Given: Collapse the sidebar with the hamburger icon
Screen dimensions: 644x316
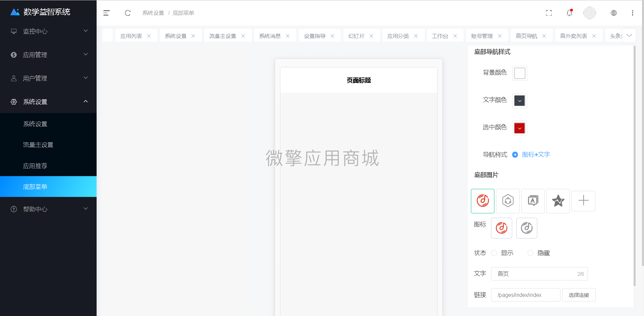Looking at the screenshot, I should point(106,13).
